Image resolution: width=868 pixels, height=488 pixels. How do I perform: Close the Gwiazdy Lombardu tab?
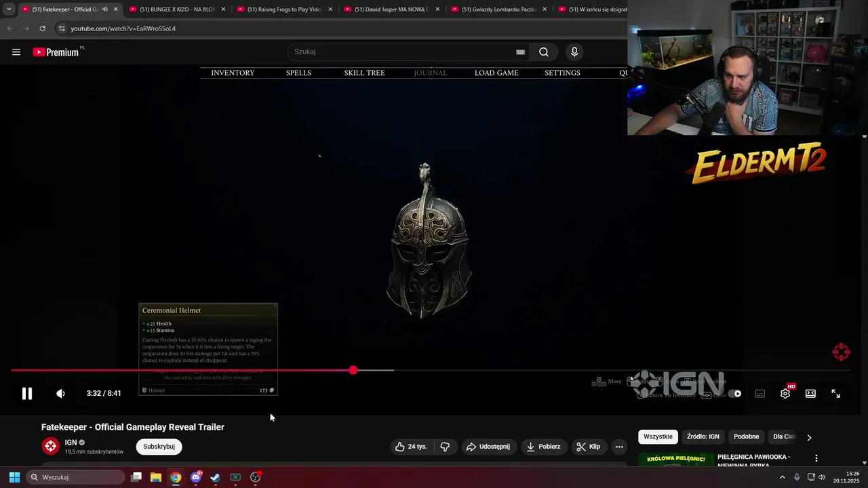pyautogui.click(x=545, y=9)
